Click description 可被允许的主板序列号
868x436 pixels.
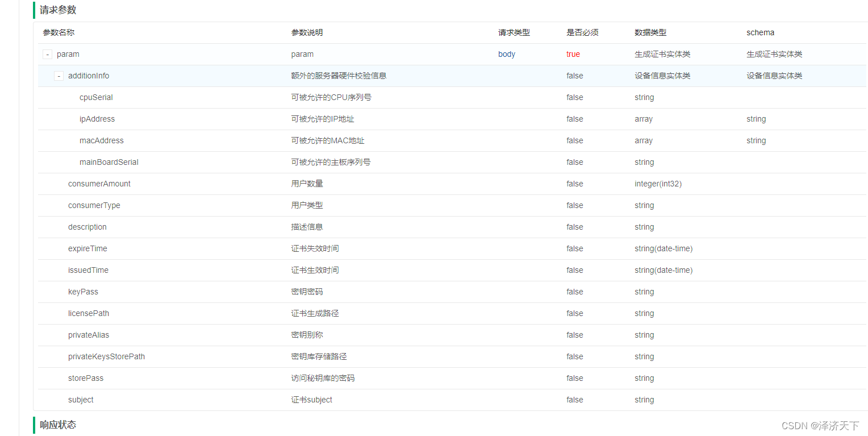tap(331, 163)
